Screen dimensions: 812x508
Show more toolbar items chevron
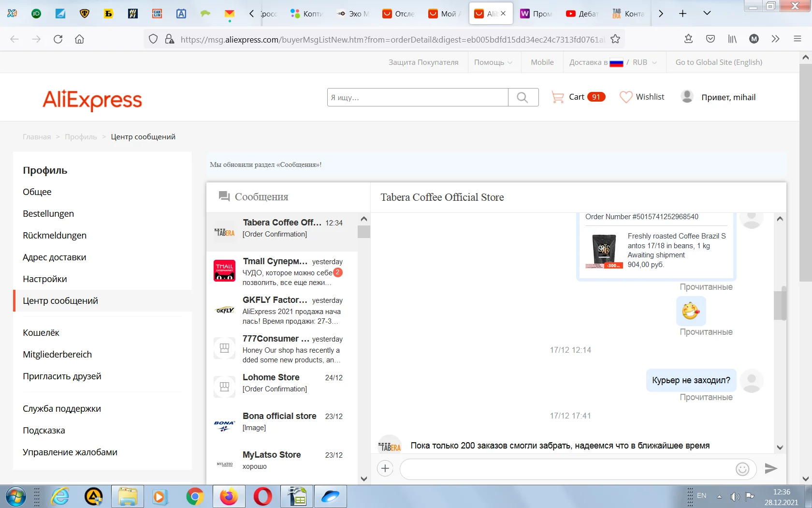click(776, 39)
